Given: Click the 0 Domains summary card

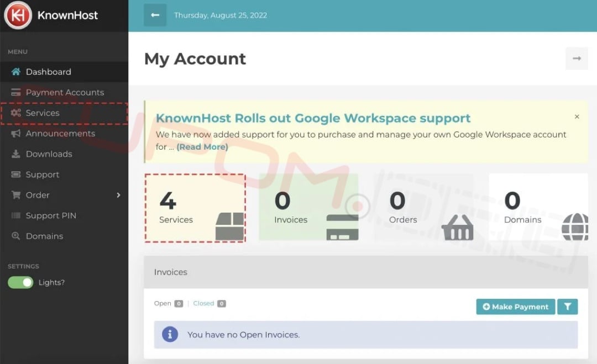Looking at the screenshot, I should 538,207.
